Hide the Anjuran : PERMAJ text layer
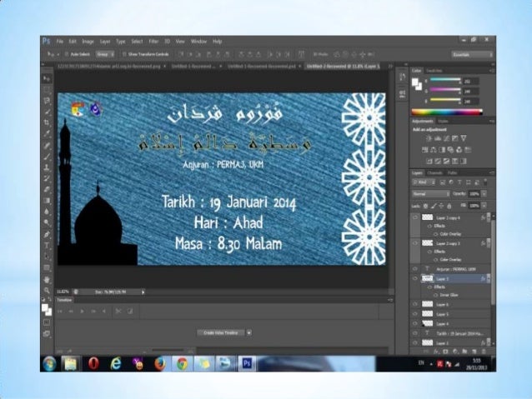This screenshot has height=399, width=532. click(415, 269)
